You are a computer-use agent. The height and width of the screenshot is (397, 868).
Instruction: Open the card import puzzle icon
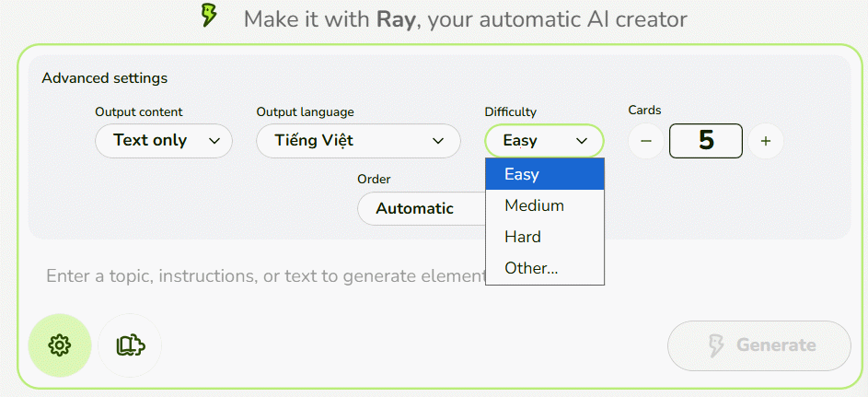(x=130, y=345)
